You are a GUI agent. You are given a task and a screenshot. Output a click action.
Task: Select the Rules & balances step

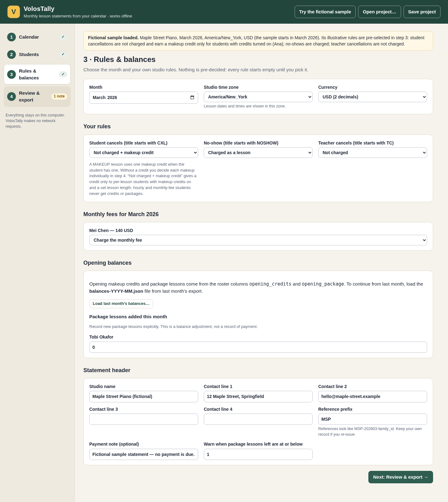pyautogui.click(x=37, y=74)
